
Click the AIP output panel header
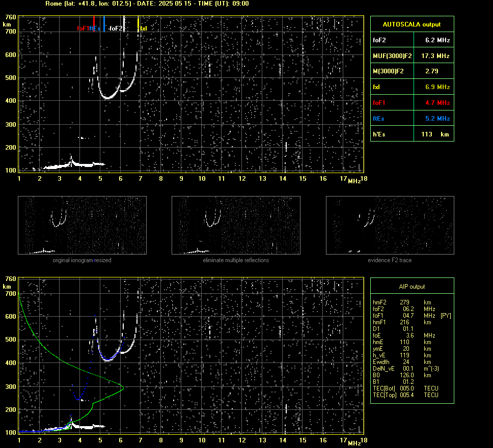point(412,287)
